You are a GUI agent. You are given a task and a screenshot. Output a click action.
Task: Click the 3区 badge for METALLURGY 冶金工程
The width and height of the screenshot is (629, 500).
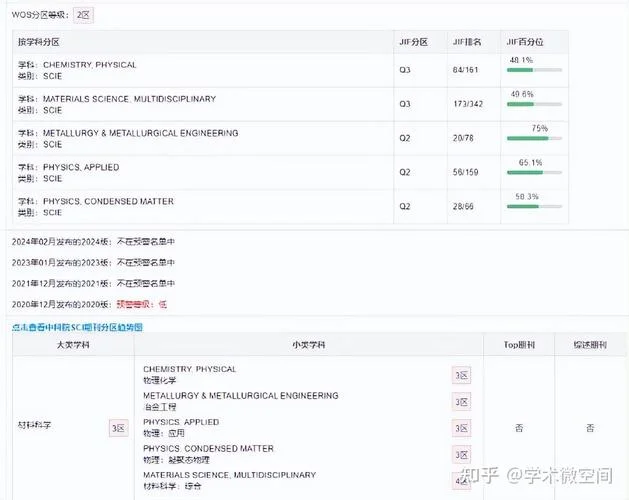[x=461, y=402]
